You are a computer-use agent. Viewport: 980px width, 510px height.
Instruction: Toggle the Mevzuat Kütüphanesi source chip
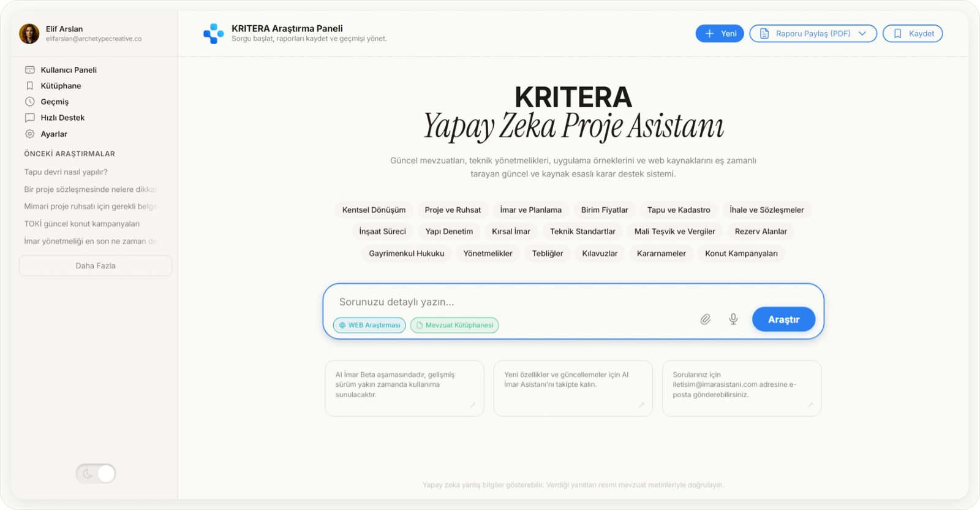454,325
